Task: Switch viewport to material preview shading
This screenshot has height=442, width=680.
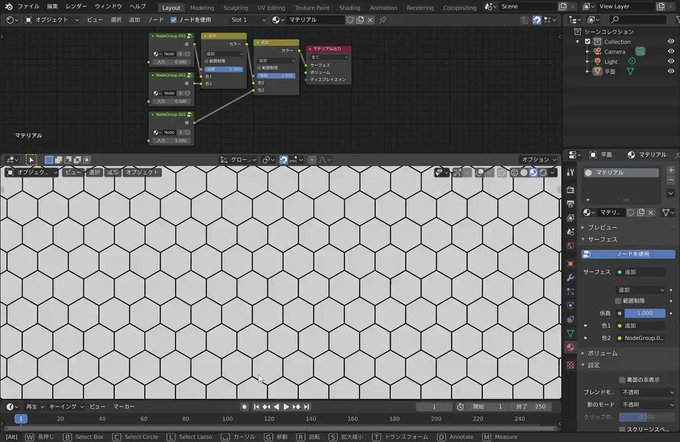Action: [x=533, y=173]
